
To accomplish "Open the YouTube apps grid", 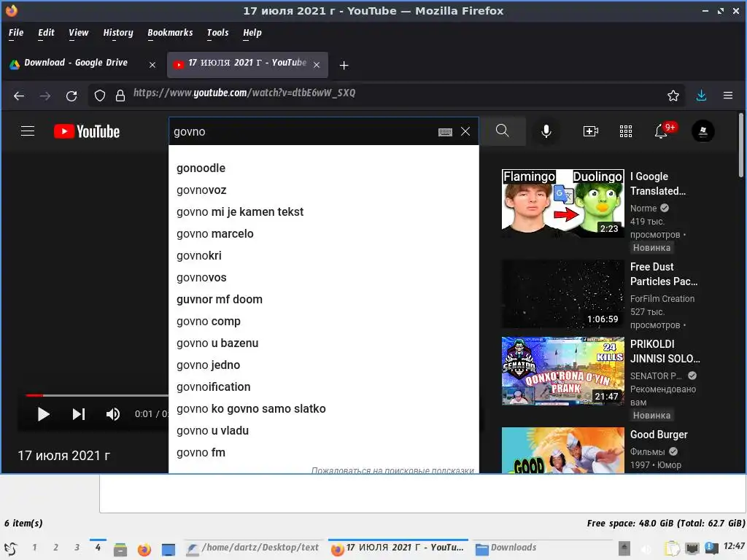I will [625, 131].
